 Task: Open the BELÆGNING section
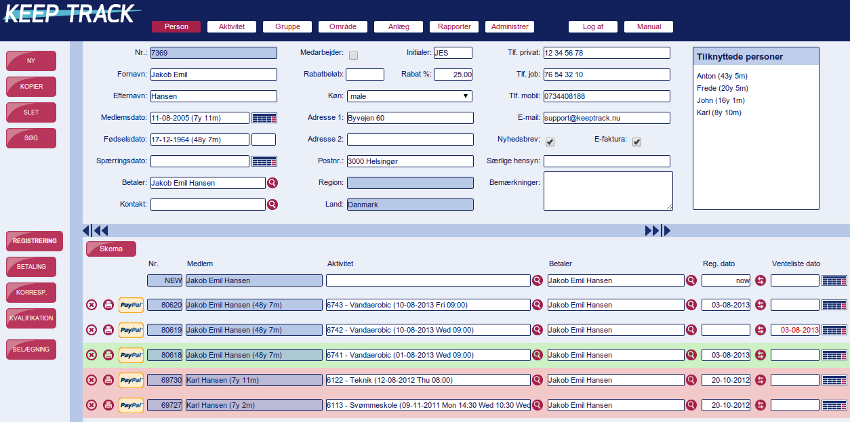31,350
